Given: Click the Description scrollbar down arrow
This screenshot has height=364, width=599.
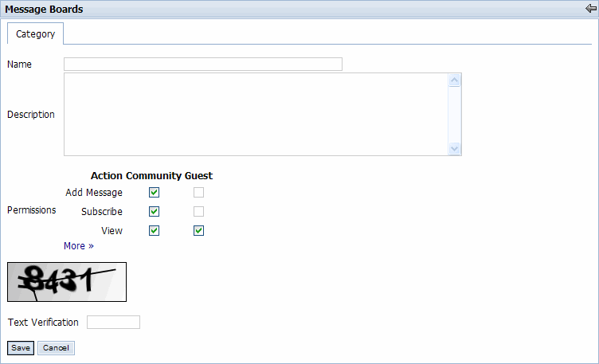Looking at the screenshot, I should [x=455, y=148].
